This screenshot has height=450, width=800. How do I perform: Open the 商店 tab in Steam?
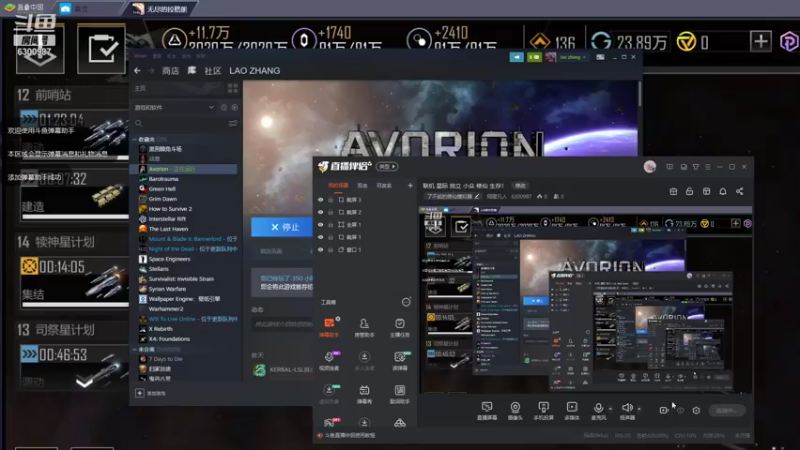pyautogui.click(x=170, y=70)
